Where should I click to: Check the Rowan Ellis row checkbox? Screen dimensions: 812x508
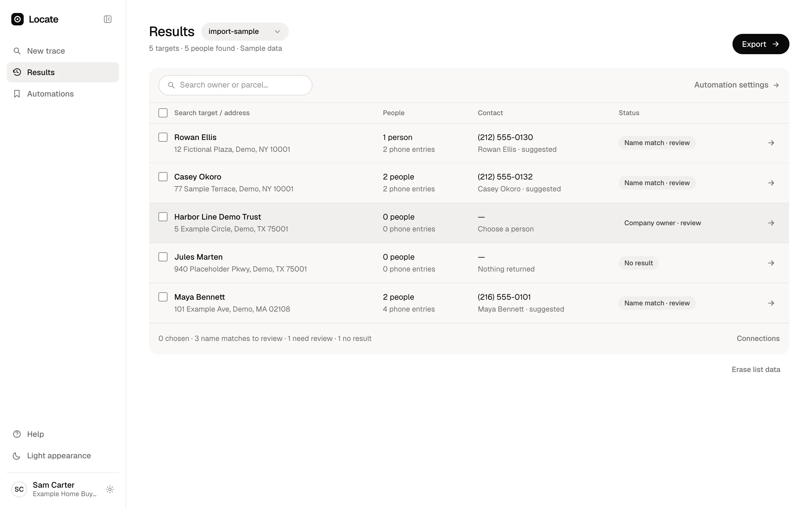[x=163, y=137]
